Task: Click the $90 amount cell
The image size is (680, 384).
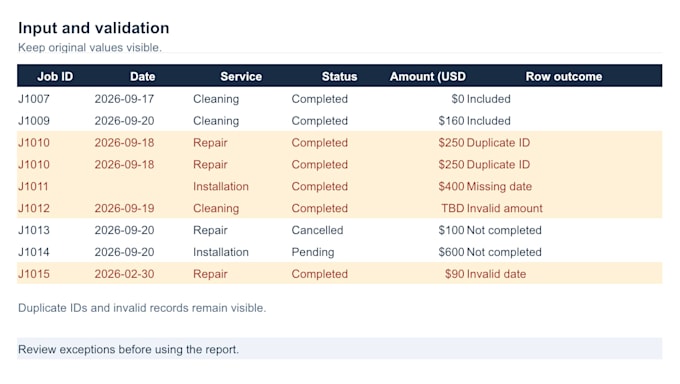Action: (454, 274)
